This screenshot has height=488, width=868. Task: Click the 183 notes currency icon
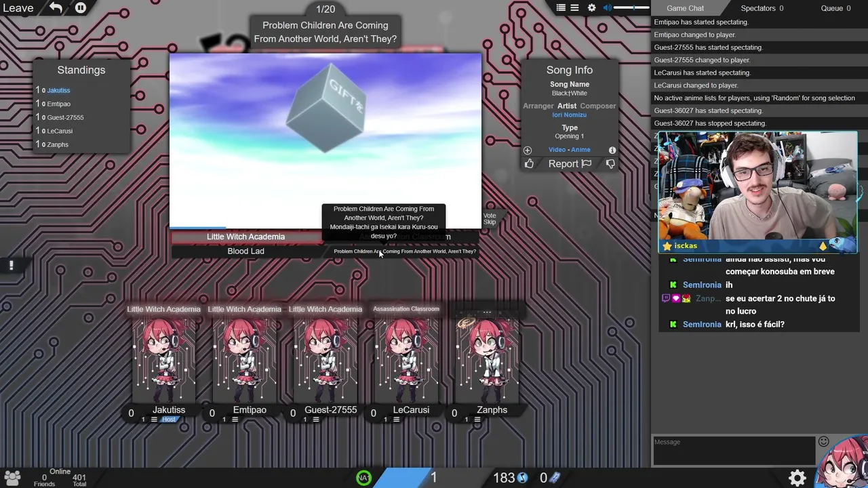523,478
